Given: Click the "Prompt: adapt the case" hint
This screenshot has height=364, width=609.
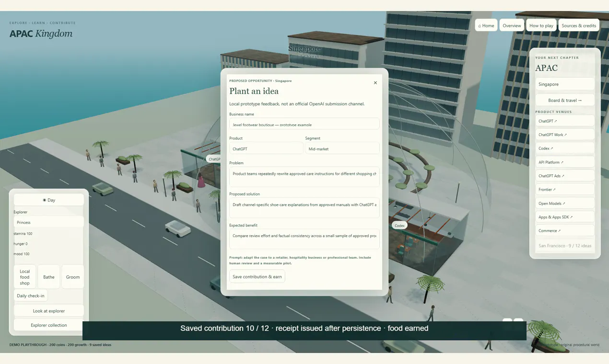Looking at the screenshot, I should click(x=300, y=261).
